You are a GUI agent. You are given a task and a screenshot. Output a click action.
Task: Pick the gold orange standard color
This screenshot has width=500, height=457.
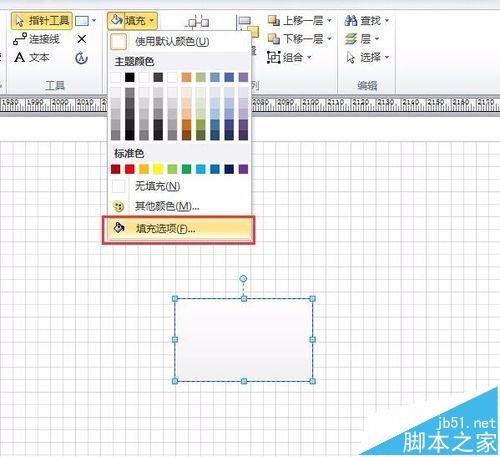click(x=144, y=169)
